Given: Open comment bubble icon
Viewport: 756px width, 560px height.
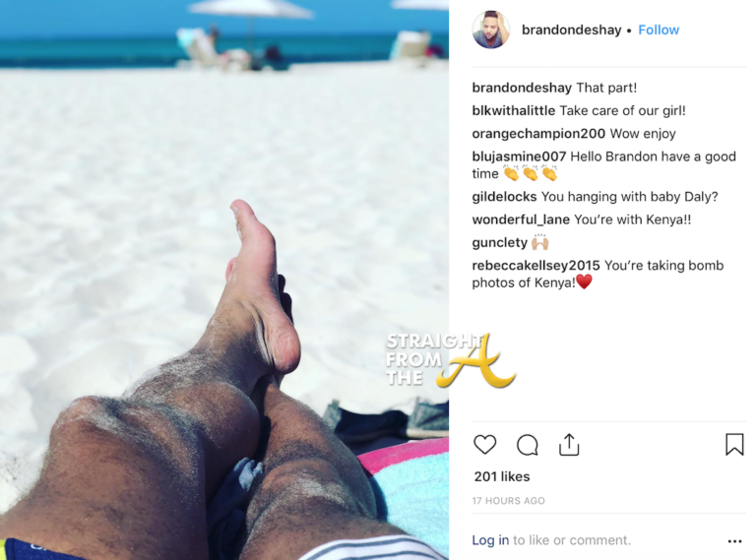Looking at the screenshot, I should (527, 445).
